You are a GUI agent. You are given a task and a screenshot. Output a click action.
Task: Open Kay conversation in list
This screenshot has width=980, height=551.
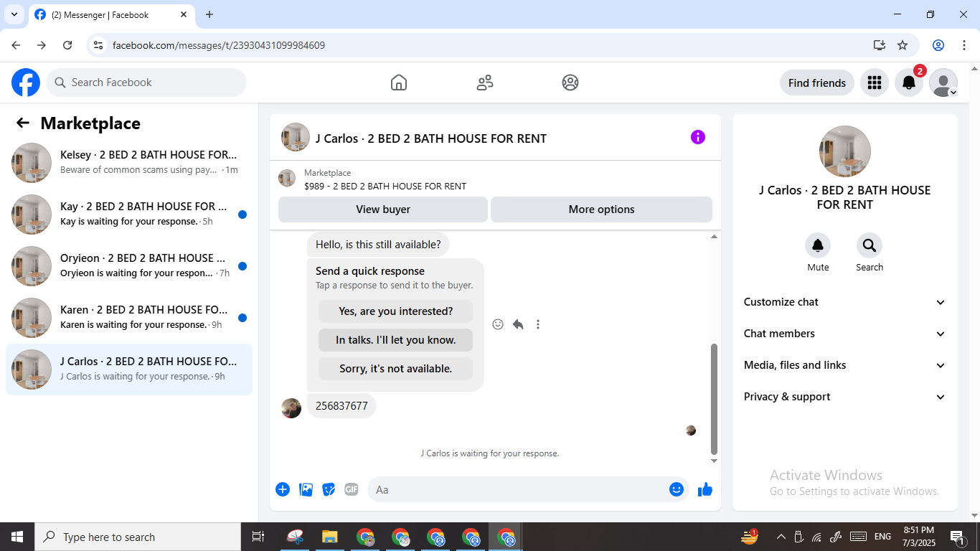click(x=129, y=215)
